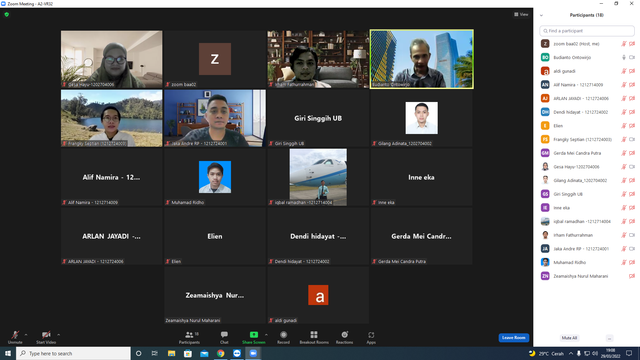Toggle Budianto Ontowirjo's camera icon in list

coord(632,58)
